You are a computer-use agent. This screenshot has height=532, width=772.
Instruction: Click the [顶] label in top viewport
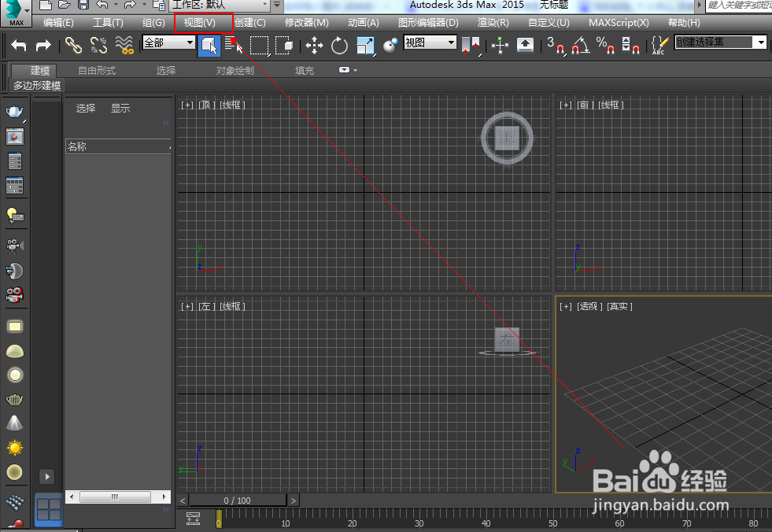(x=206, y=105)
